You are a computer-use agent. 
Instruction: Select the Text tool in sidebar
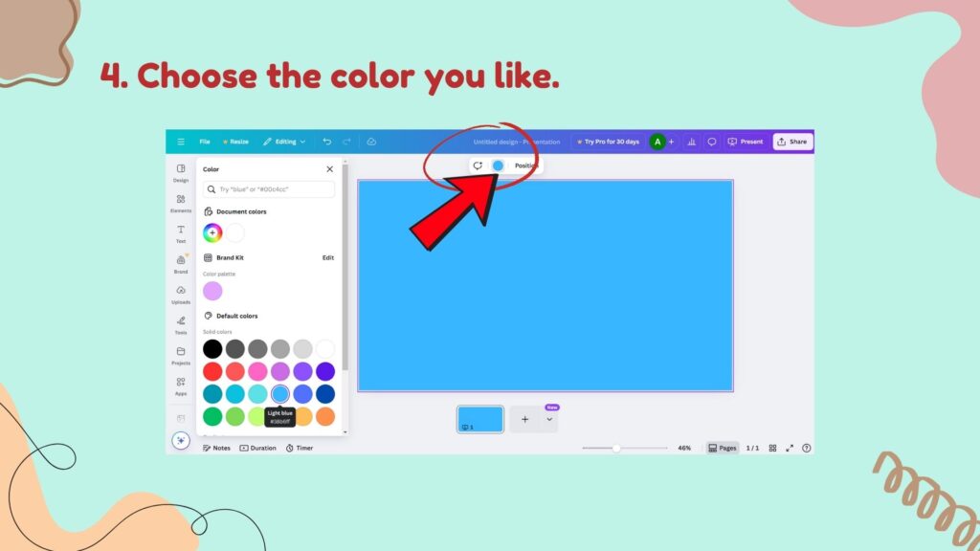181,232
